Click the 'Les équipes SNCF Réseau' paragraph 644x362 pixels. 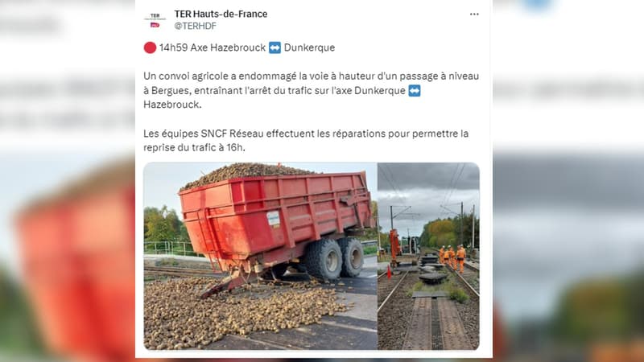tap(306, 140)
